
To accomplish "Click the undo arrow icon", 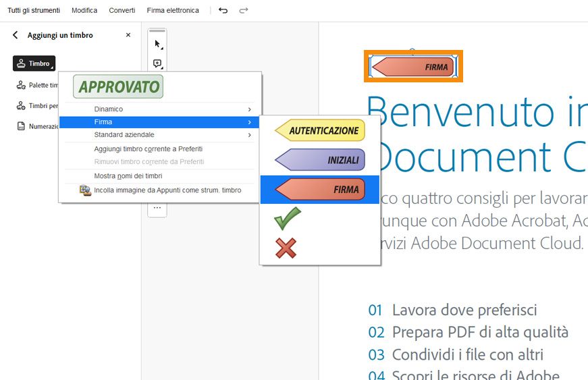I will click(x=223, y=11).
